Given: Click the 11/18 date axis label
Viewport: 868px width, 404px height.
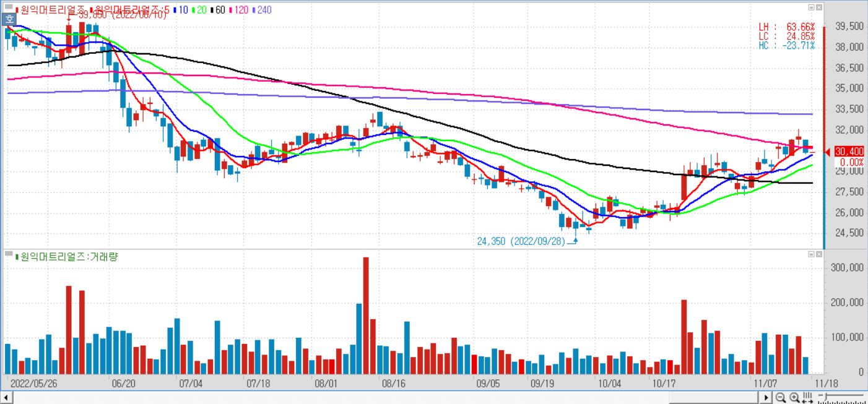Looking at the screenshot, I should (827, 384).
